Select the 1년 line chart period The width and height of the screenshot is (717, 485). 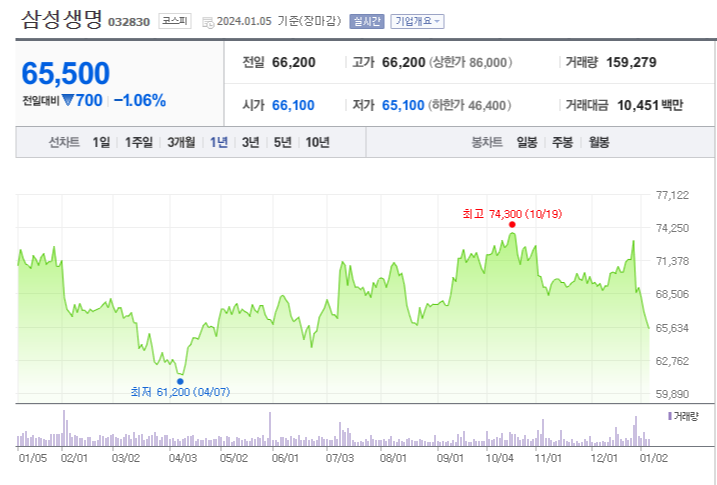click(x=219, y=142)
